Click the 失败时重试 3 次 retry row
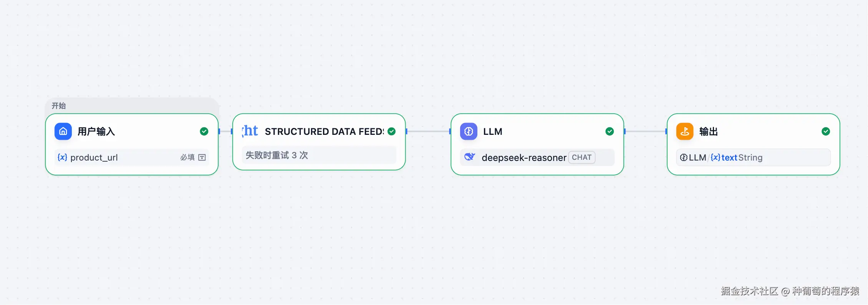The height and width of the screenshot is (305, 868). tap(277, 155)
